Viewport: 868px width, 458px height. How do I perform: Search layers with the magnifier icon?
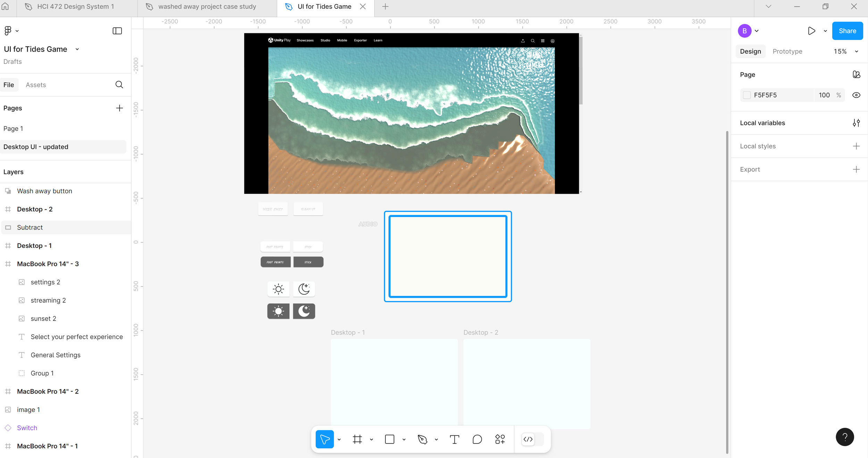click(x=119, y=85)
